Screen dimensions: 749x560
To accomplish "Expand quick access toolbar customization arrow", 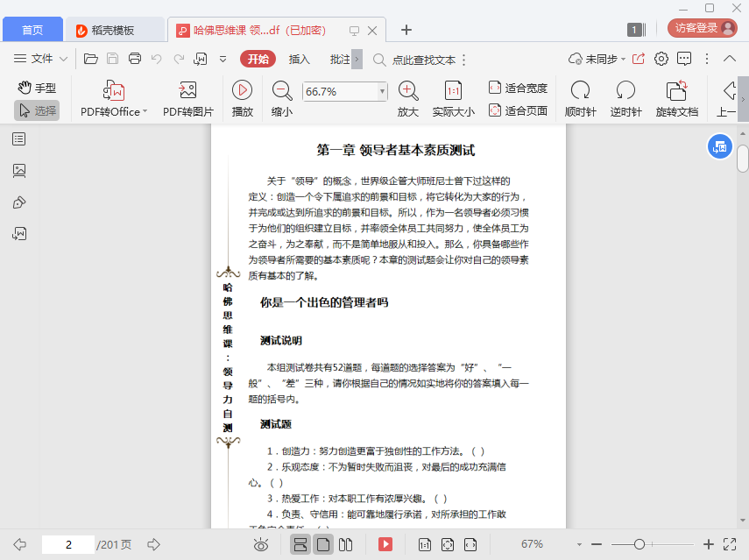I will point(223,60).
